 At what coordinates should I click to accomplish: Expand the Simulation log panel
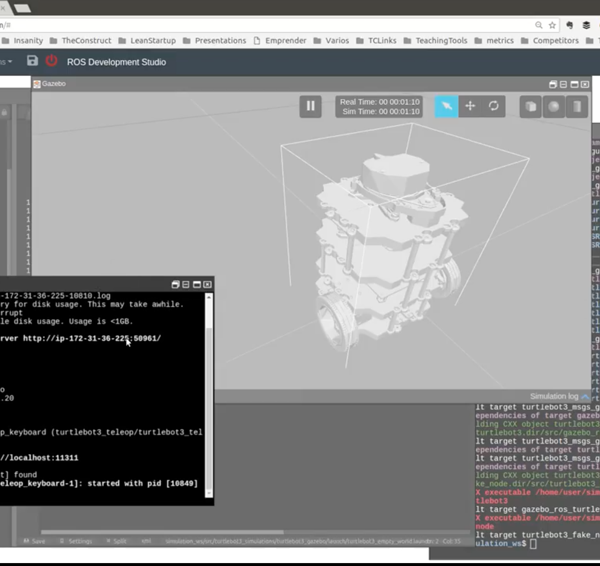coord(559,396)
